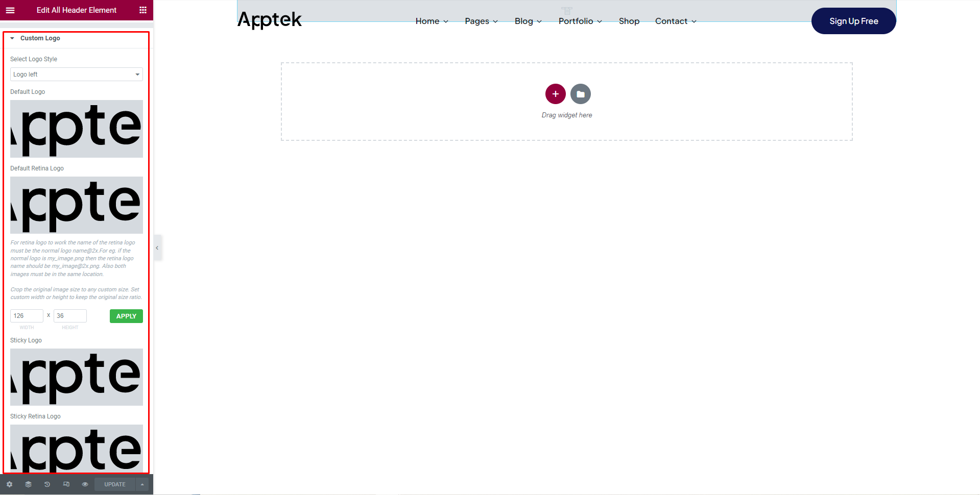980x495 pixels.
Task: Open the widgets grid panel
Action: pos(143,10)
